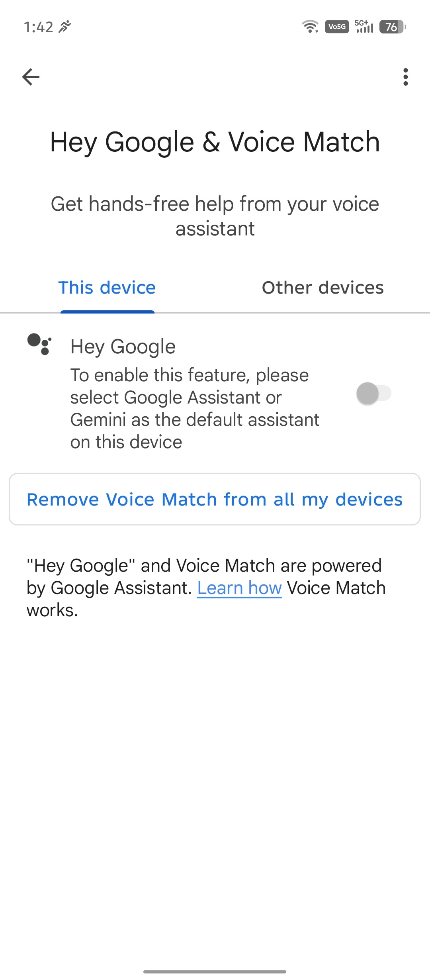Toggle the Hey Google switch

374,394
